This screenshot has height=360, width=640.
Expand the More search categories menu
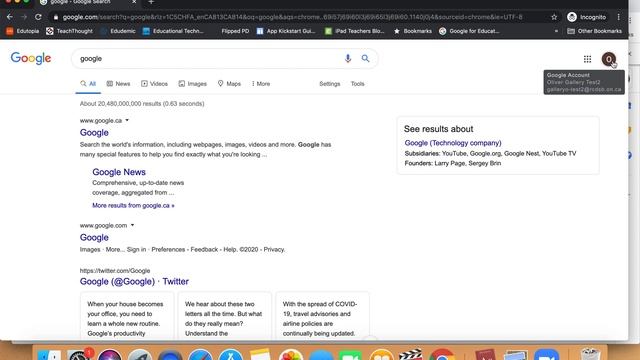click(261, 84)
